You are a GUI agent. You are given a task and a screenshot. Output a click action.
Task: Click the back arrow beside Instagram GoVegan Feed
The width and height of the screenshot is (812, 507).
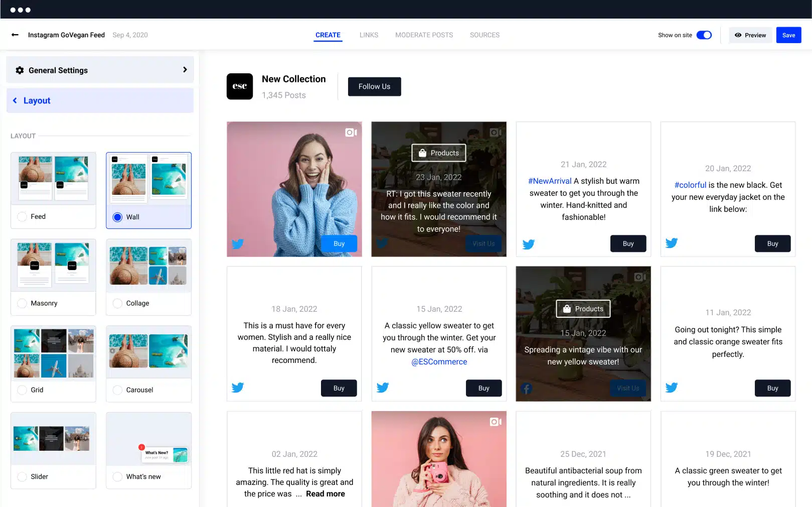point(15,35)
